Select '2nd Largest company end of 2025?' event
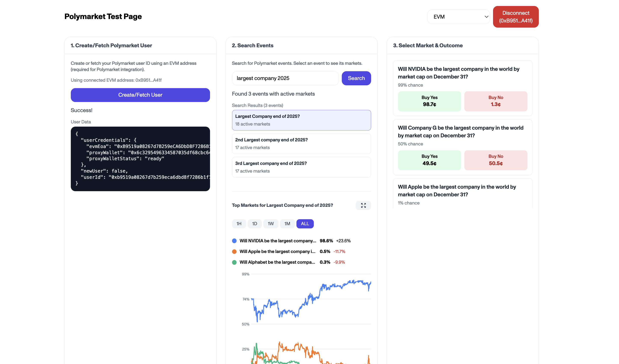619x364 pixels. click(301, 144)
